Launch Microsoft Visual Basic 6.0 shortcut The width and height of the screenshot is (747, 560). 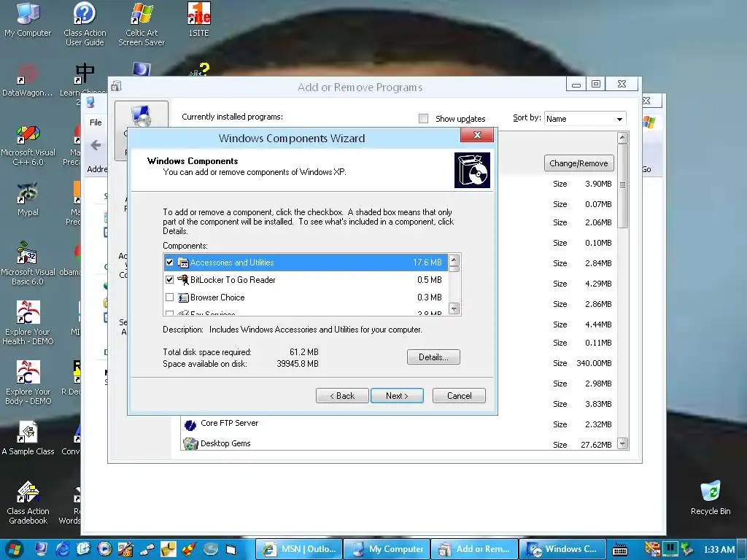(x=28, y=264)
